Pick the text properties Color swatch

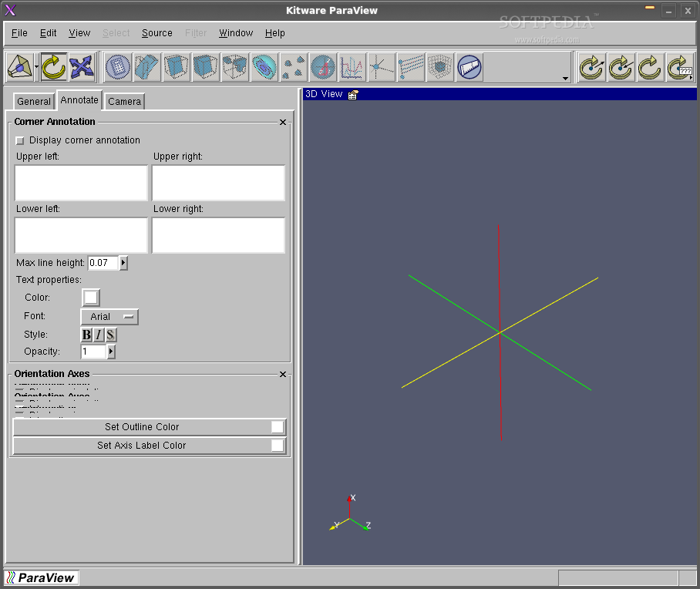(x=91, y=298)
